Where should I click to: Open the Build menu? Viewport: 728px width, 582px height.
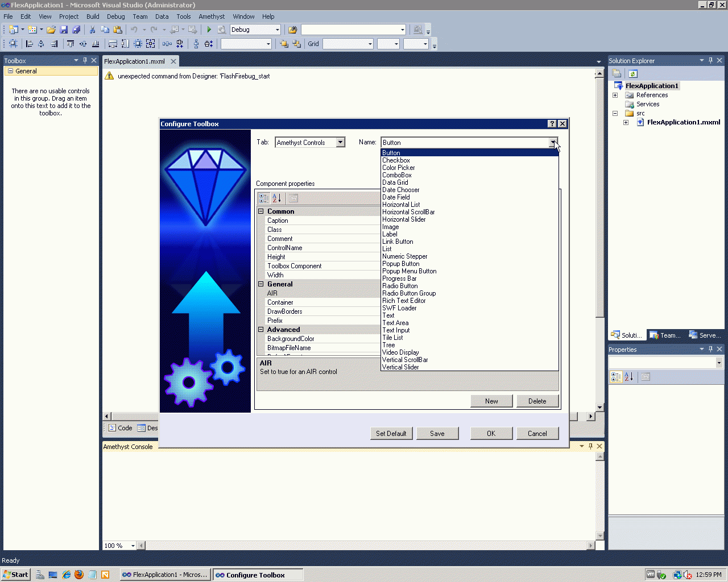pos(93,16)
